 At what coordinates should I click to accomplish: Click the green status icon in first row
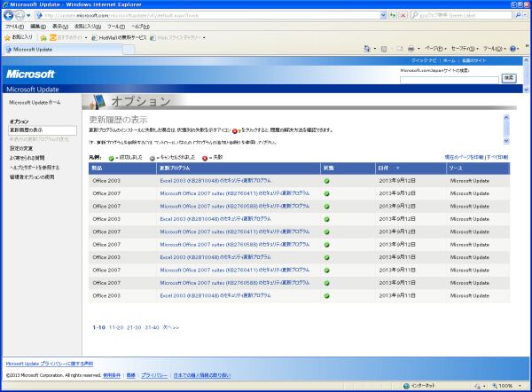point(327,180)
